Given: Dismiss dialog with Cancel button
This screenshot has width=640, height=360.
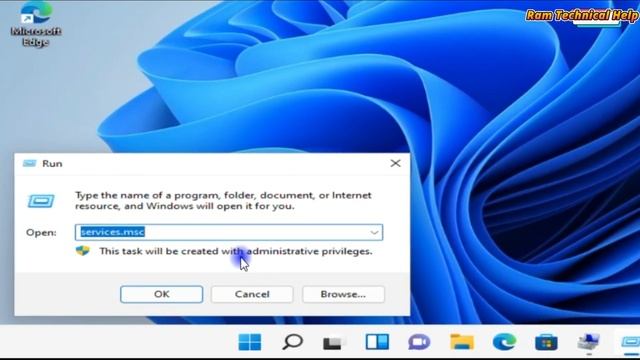Looking at the screenshot, I should pyautogui.click(x=252, y=294).
